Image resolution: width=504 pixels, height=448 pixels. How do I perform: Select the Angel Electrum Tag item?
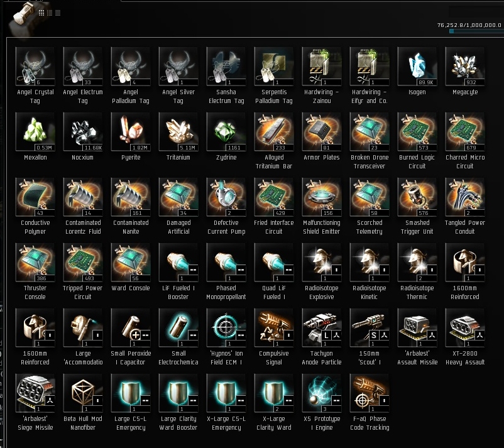pyautogui.click(x=82, y=66)
